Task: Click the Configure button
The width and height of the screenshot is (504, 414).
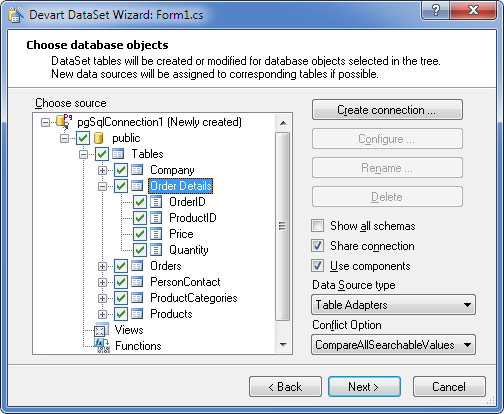Action: pos(387,139)
